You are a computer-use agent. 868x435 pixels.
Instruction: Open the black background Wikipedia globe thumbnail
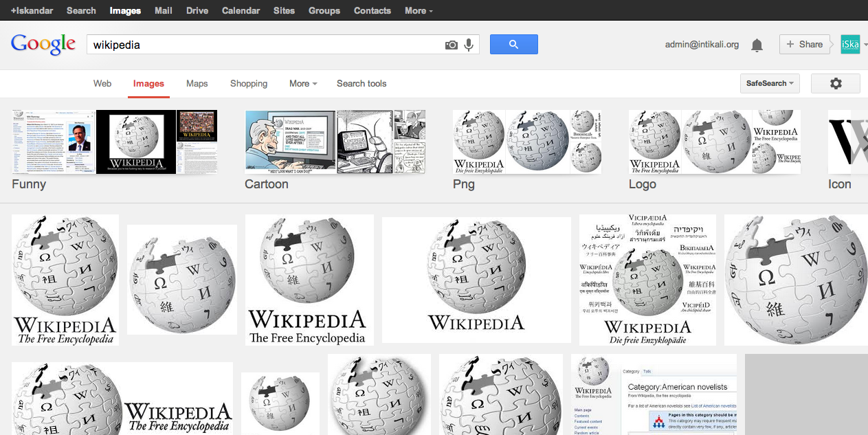136,142
